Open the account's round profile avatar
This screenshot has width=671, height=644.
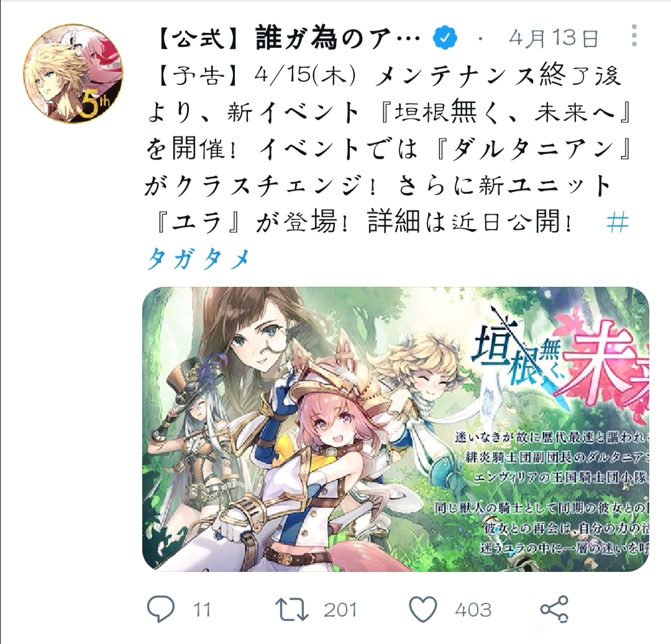click(x=73, y=73)
